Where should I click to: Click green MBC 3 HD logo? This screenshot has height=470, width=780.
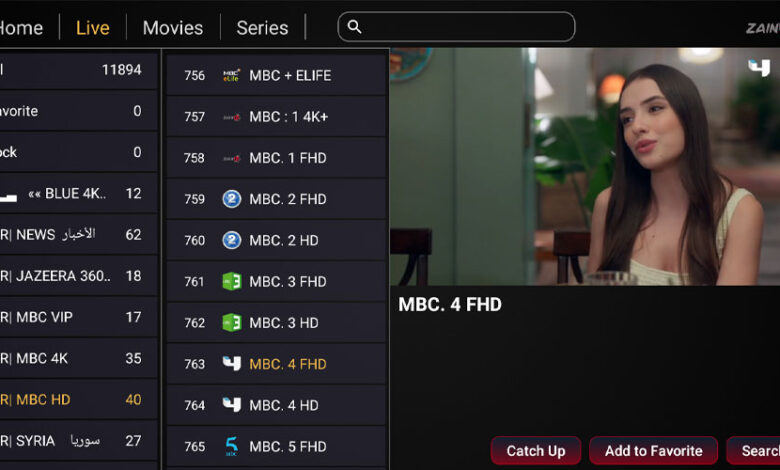(x=231, y=323)
